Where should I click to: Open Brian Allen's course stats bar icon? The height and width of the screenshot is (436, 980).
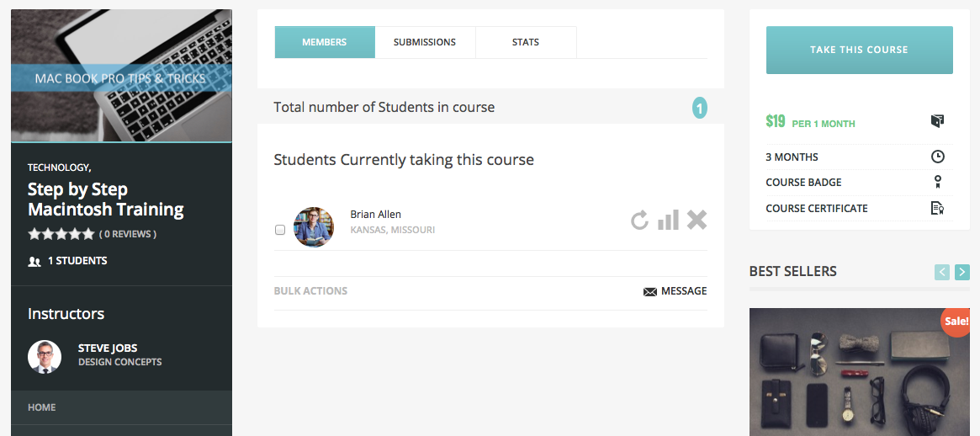(668, 220)
